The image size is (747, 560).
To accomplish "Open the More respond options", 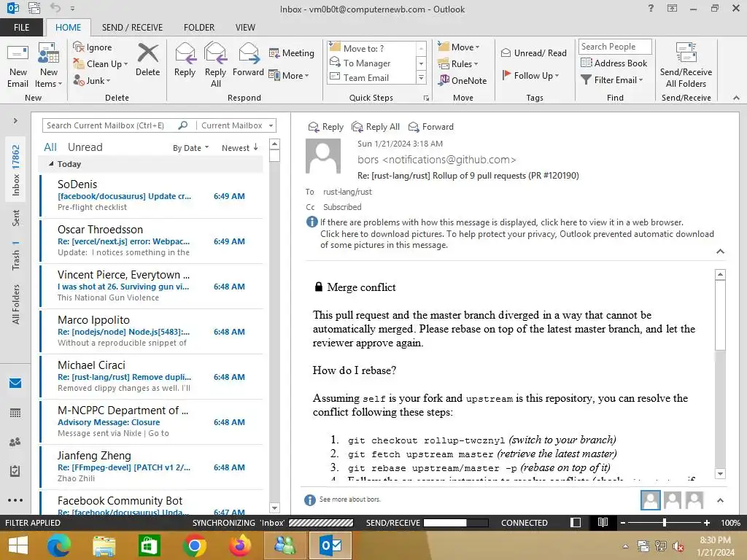I will click(x=289, y=75).
